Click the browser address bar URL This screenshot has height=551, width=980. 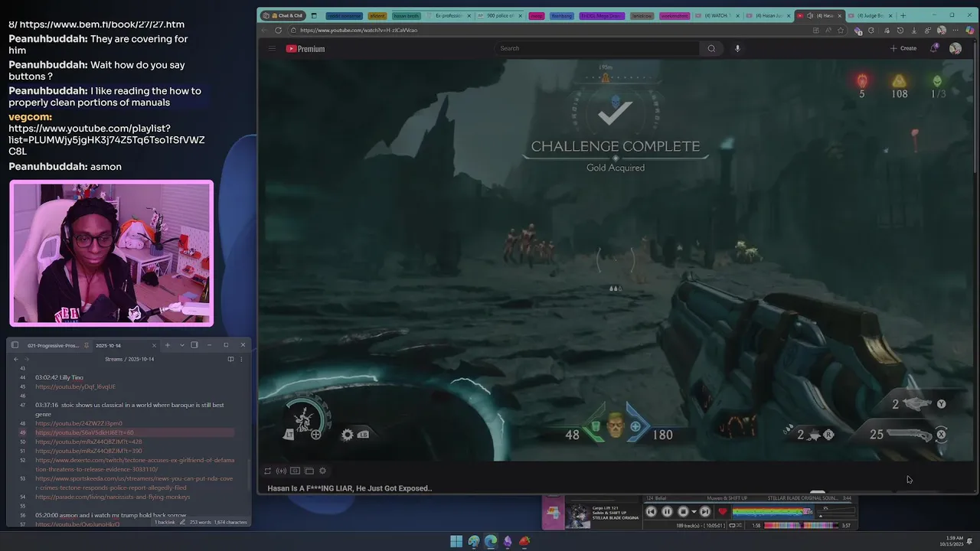tap(359, 30)
